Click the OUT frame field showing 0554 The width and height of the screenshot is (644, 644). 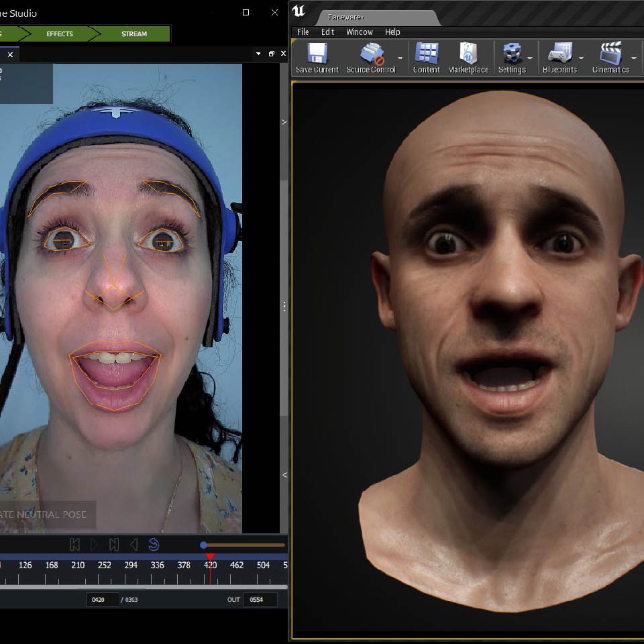click(x=262, y=600)
